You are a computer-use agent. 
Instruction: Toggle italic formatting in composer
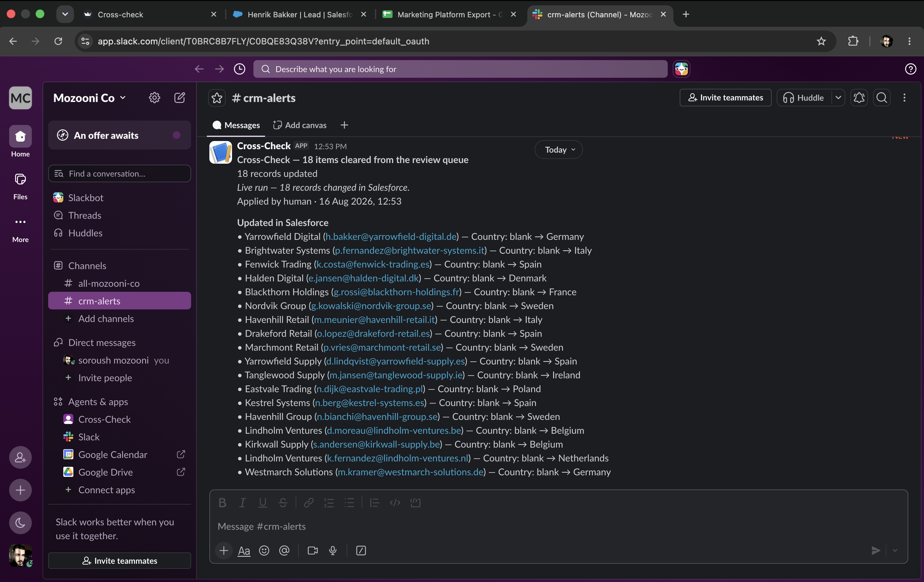point(242,503)
